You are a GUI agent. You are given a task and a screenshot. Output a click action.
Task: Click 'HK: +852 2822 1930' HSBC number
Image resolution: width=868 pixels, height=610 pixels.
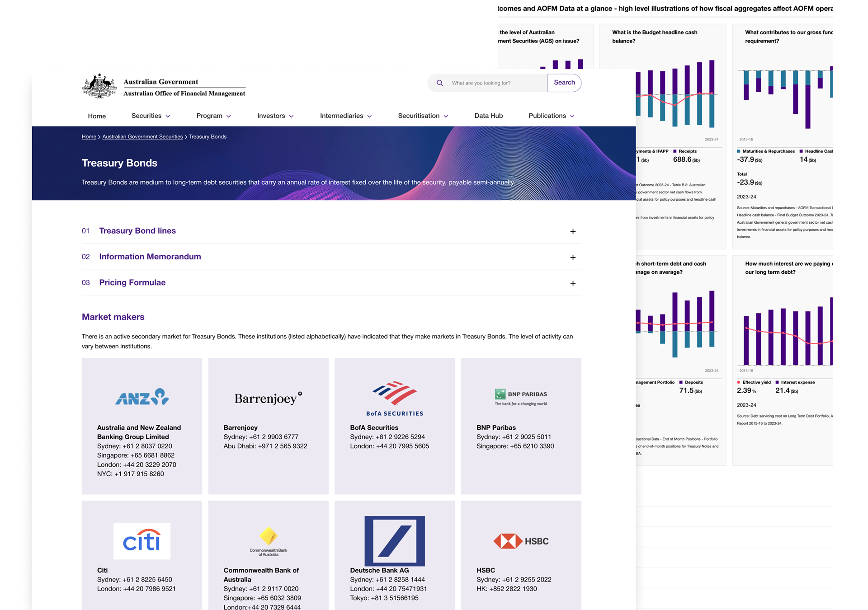(506, 589)
